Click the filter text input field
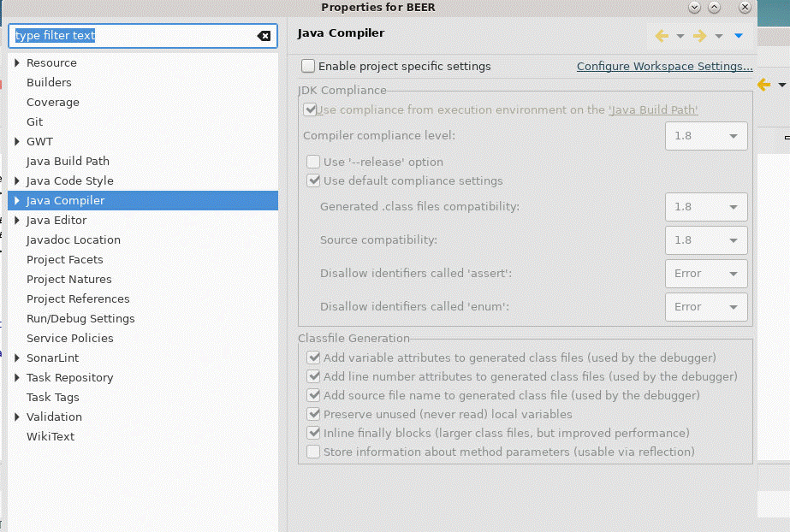Image resolution: width=790 pixels, height=532 pixels. [x=133, y=36]
